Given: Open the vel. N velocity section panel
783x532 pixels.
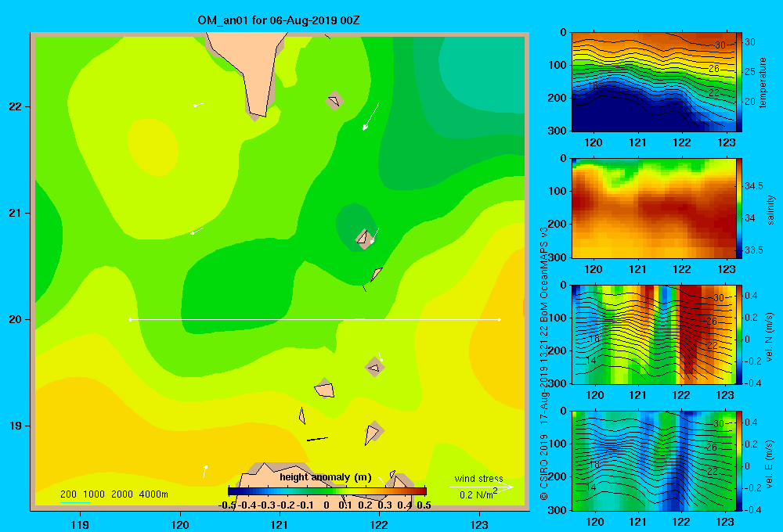Looking at the screenshot, I should point(654,334).
